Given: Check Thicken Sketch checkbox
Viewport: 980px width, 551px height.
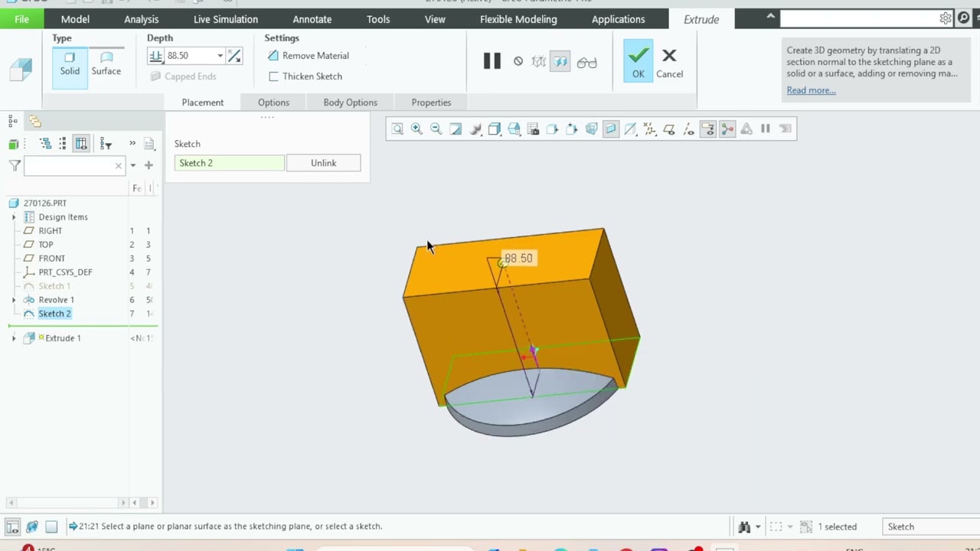Looking at the screenshot, I should [273, 77].
